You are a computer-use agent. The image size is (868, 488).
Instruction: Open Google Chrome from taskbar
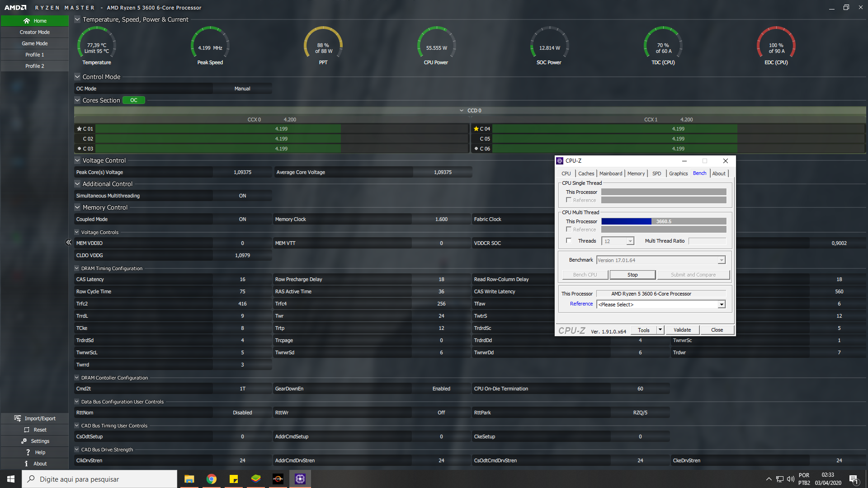(211, 479)
